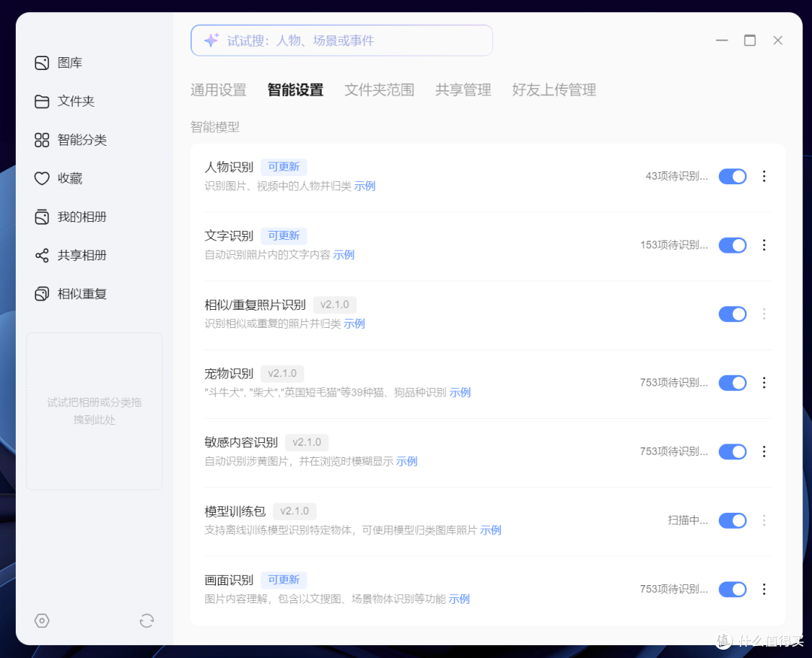The width and height of the screenshot is (812, 658).
Task: Click 可更新 badge for 文字识别
Action: [x=283, y=235]
